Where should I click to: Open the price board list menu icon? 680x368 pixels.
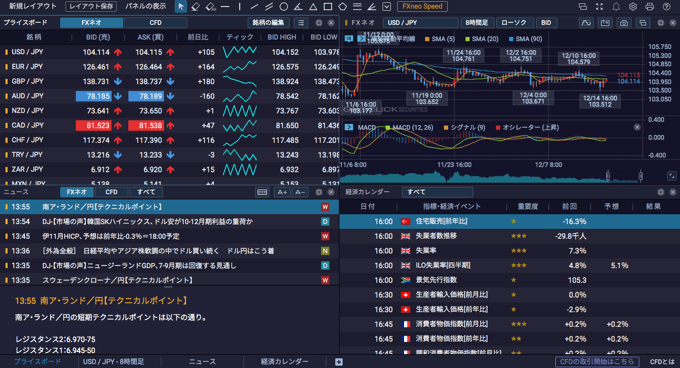[x=301, y=23]
